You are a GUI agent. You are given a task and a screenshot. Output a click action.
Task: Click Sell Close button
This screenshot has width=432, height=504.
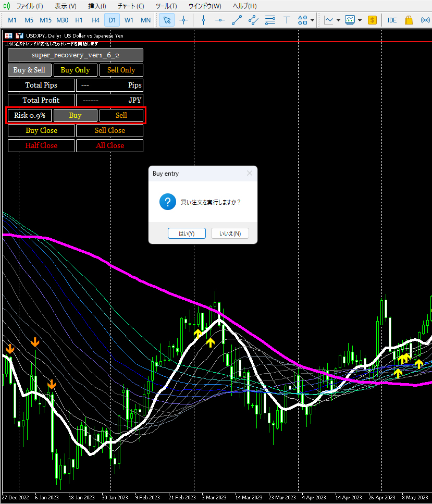click(x=109, y=130)
